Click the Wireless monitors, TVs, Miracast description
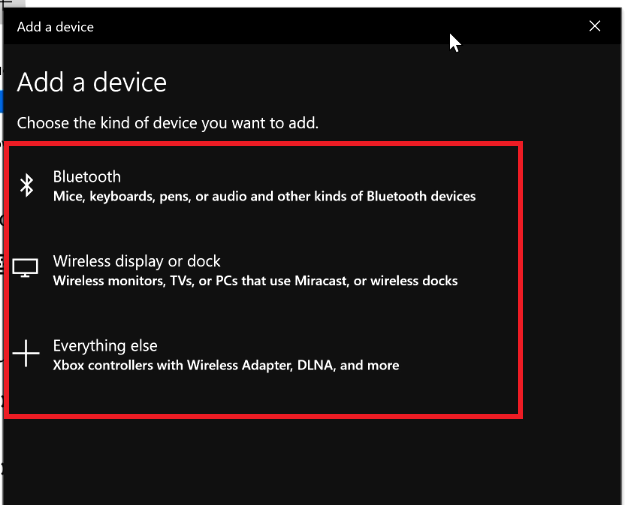 coord(255,281)
